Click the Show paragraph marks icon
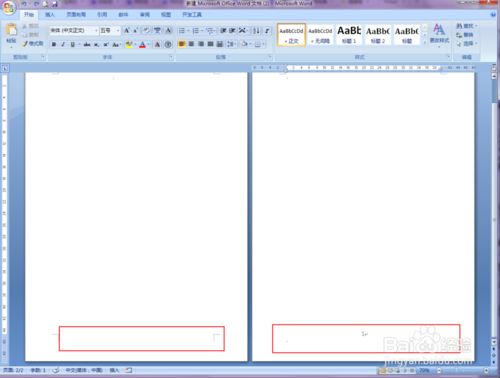500x378 pixels. tap(267, 31)
